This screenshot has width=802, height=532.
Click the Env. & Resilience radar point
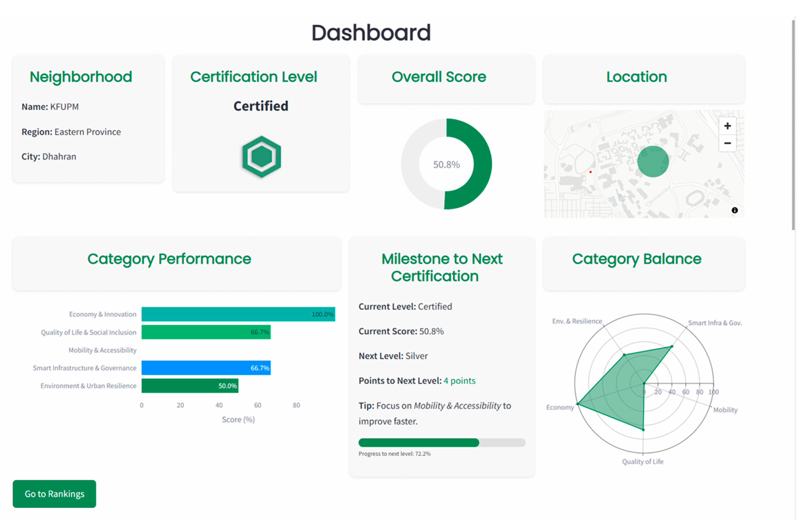pos(624,355)
